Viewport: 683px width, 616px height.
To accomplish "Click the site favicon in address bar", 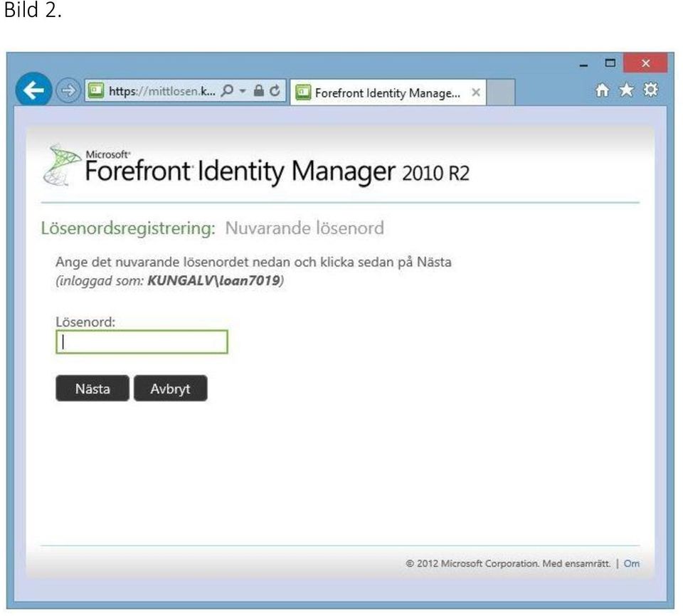I will pos(96,90).
